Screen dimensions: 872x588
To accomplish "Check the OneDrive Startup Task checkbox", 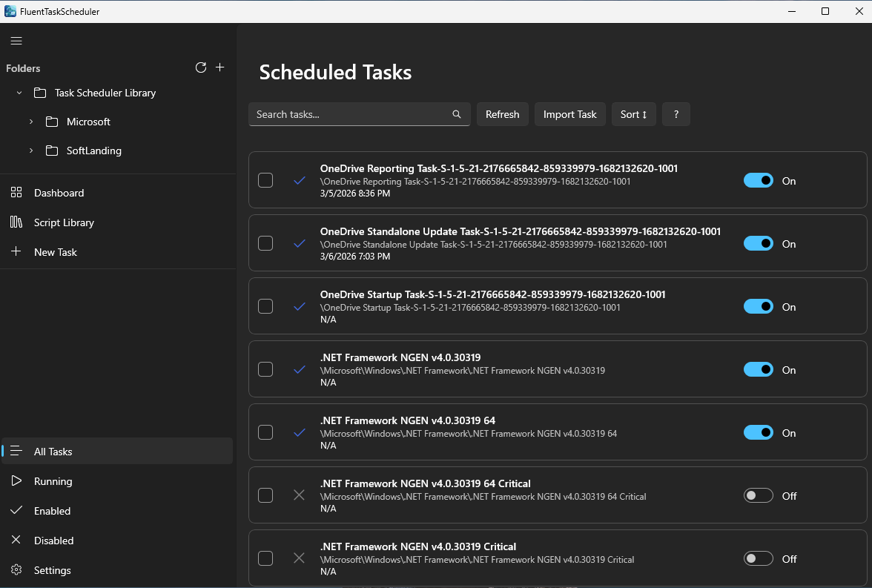I will 265,306.
